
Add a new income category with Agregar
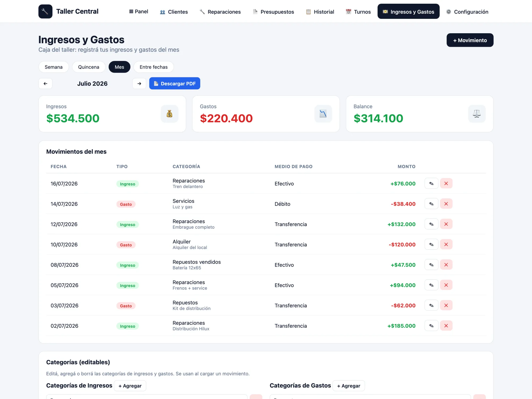(130, 386)
